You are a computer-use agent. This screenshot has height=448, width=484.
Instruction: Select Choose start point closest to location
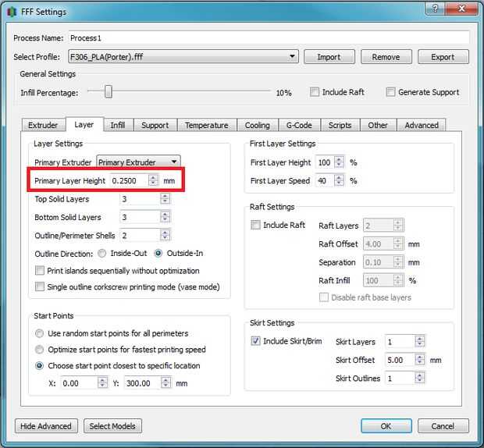[40, 365]
